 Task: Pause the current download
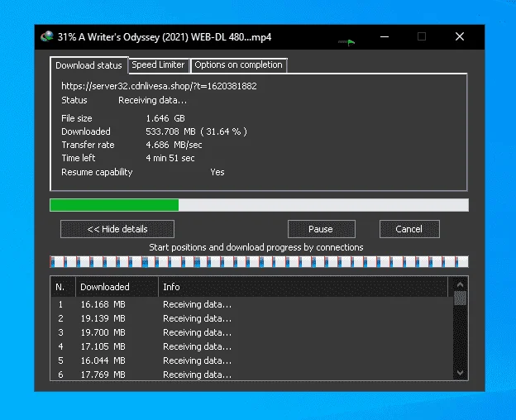[x=321, y=229]
